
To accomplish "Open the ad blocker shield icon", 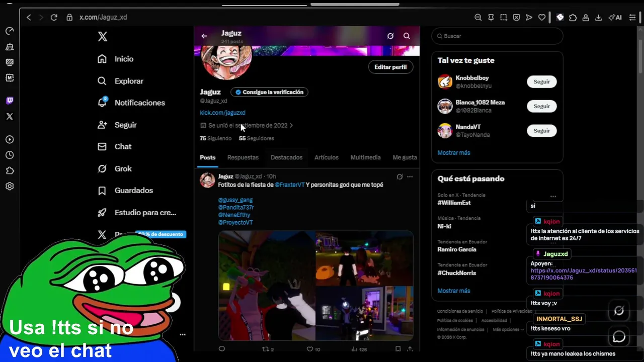I will (x=516, y=17).
